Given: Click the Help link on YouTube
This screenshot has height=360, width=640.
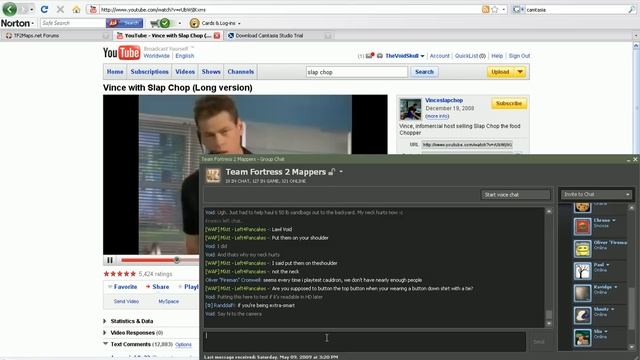Looking at the screenshot, I should click(x=497, y=56).
